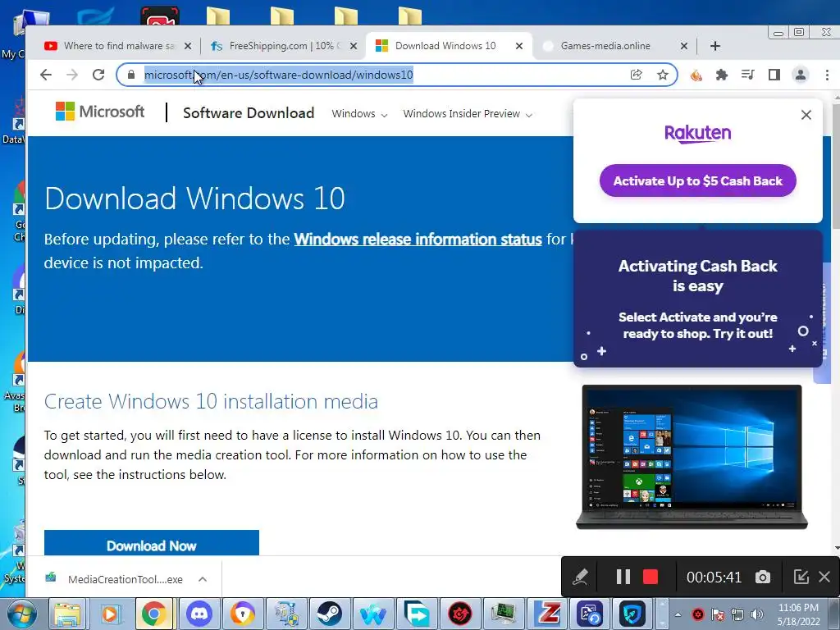
Task: Open the media player taskbar icon
Action: [x=110, y=614]
